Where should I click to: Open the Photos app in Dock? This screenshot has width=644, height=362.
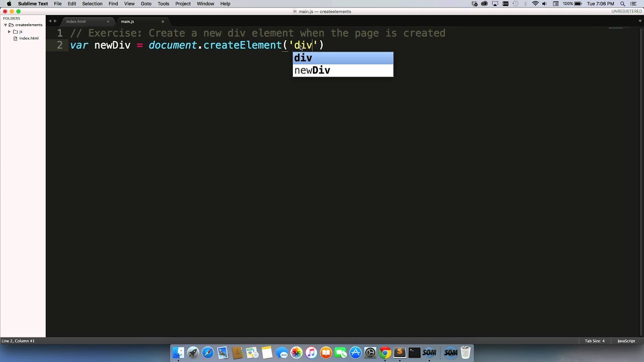(296, 353)
